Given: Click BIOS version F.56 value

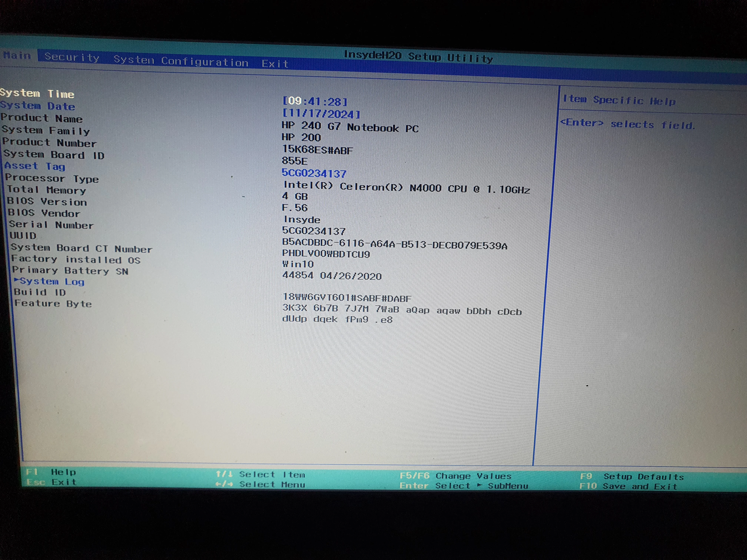Looking at the screenshot, I should tap(295, 207).
